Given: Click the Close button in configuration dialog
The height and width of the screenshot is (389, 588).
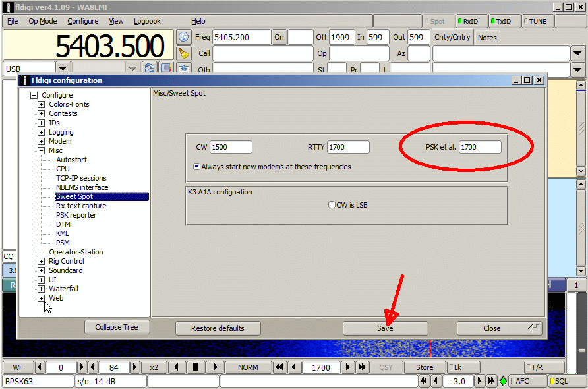Looking at the screenshot, I should coord(499,328).
